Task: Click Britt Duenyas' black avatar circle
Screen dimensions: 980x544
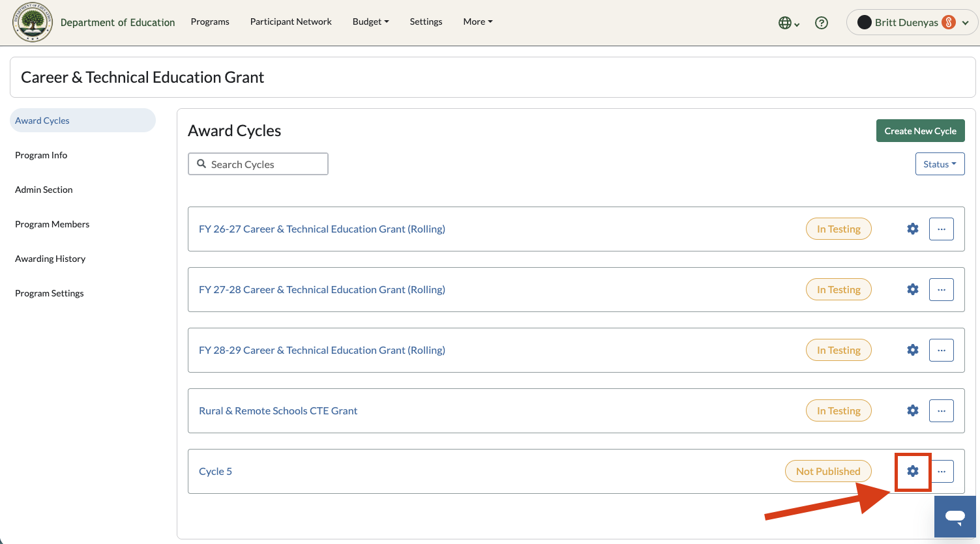Action: click(x=865, y=22)
